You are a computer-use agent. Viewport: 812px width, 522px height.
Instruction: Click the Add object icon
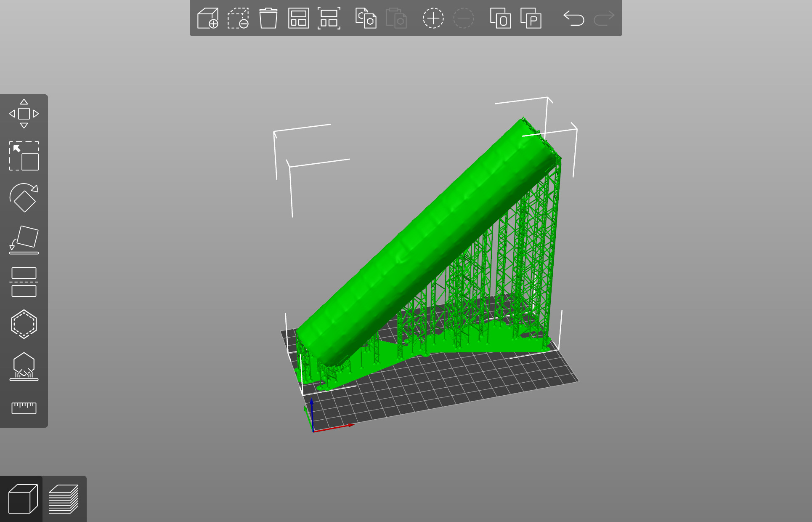point(208,18)
